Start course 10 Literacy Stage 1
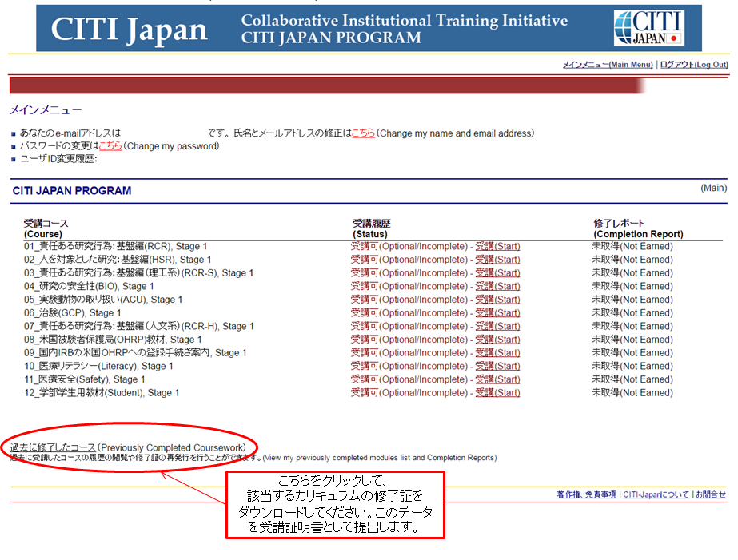This screenshot has height=560, width=738. pos(497,366)
